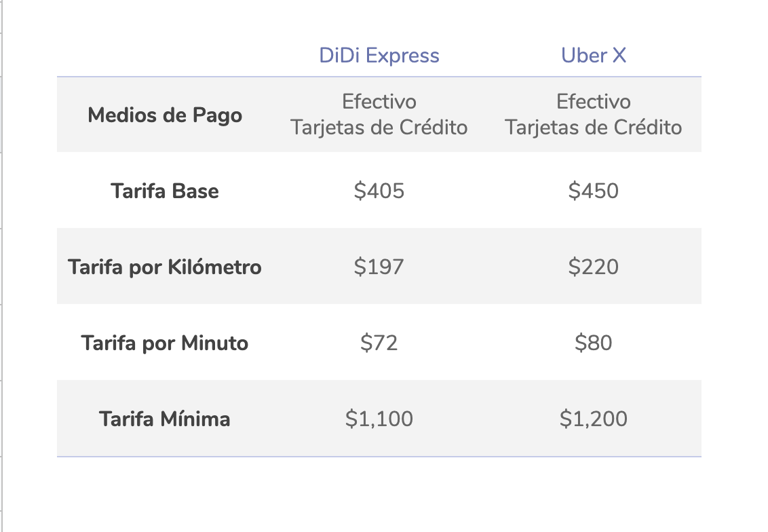Click the Uber X column header

click(593, 56)
